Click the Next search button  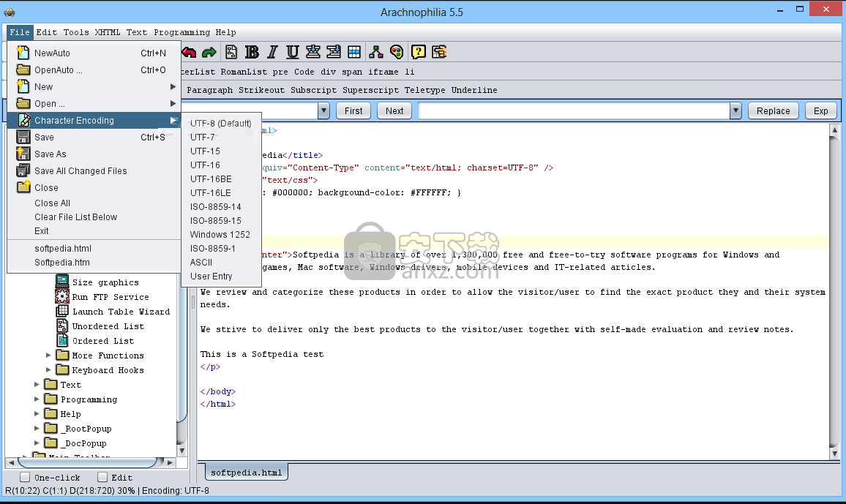394,110
